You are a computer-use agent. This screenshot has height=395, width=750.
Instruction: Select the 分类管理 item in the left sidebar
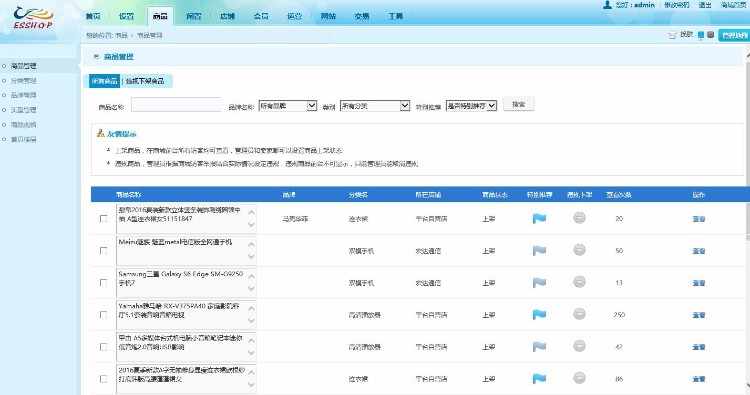click(24, 81)
